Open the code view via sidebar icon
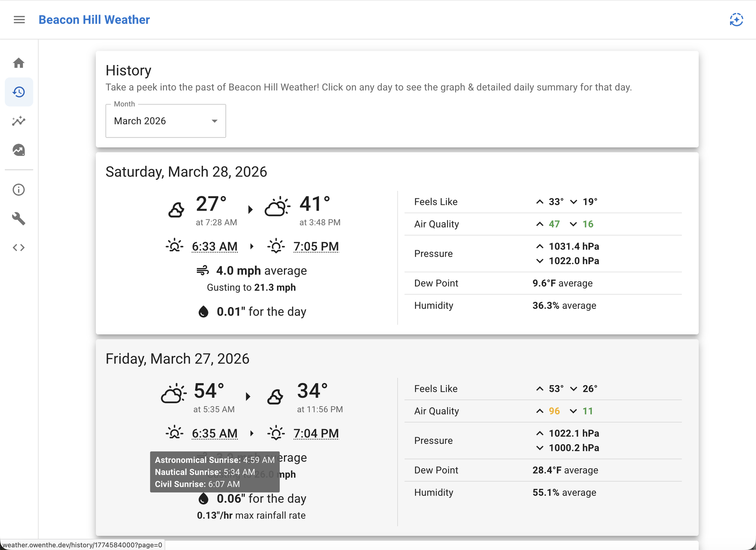This screenshot has height=550, width=756. click(19, 247)
